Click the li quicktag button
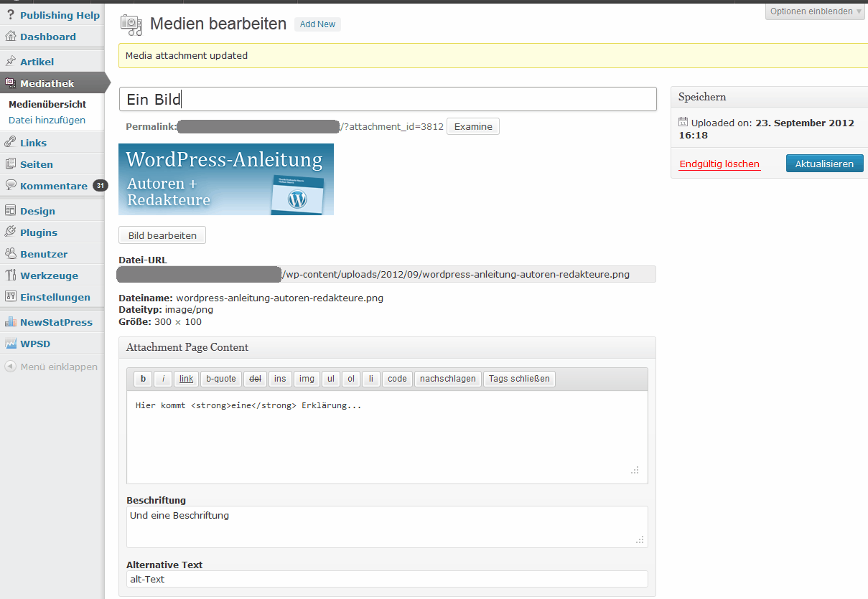This screenshot has width=868, height=599. 370,379
